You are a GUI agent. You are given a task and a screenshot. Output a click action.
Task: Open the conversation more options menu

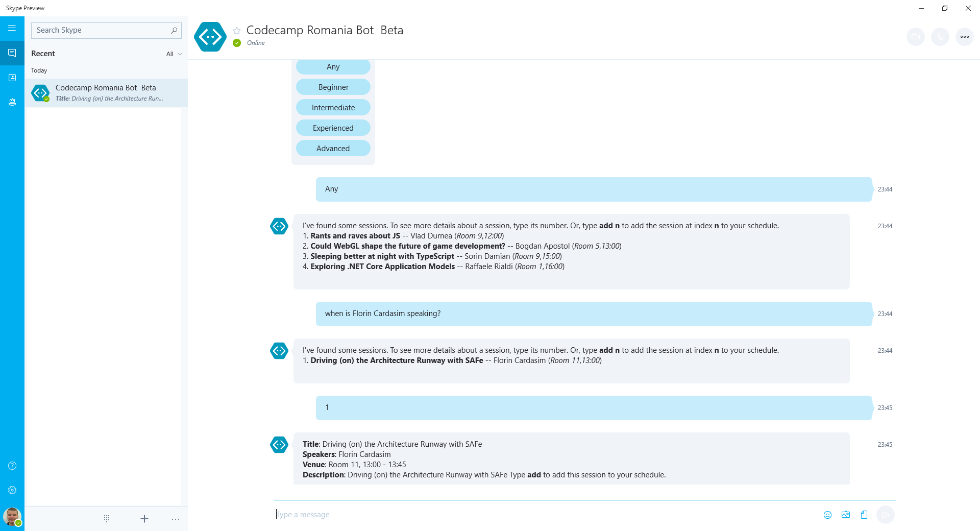click(x=965, y=37)
